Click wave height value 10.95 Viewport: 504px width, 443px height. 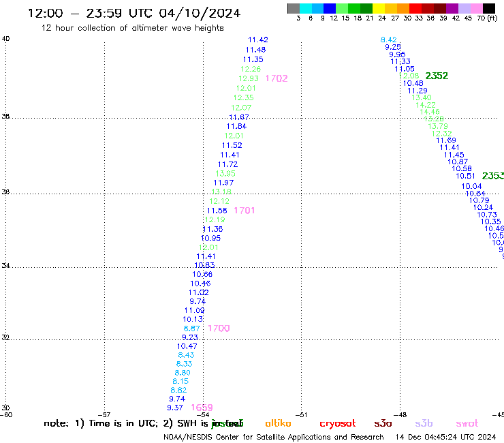point(210,239)
